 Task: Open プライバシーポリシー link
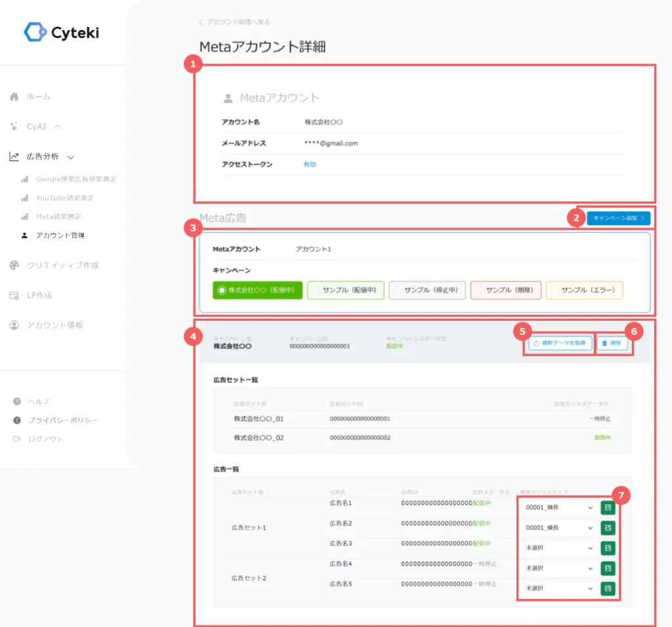pyautogui.click(x=63, y=420)
